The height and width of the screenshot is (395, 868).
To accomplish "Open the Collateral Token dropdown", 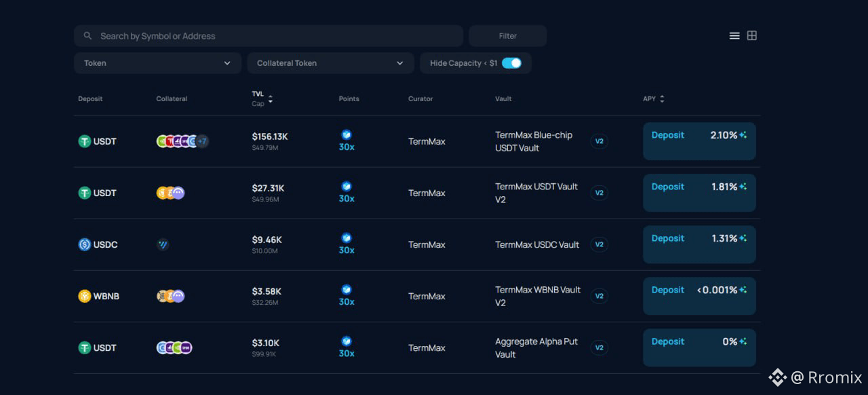I will pos(331,63).
